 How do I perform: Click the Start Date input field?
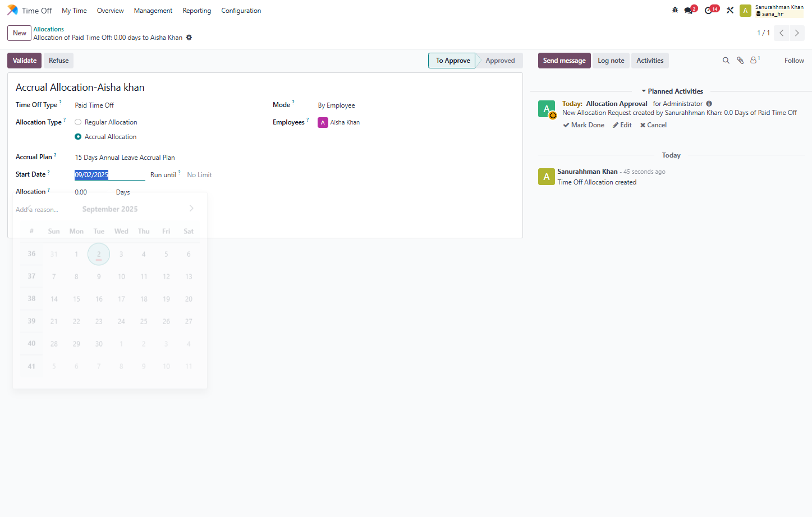(x=110, y=175)
